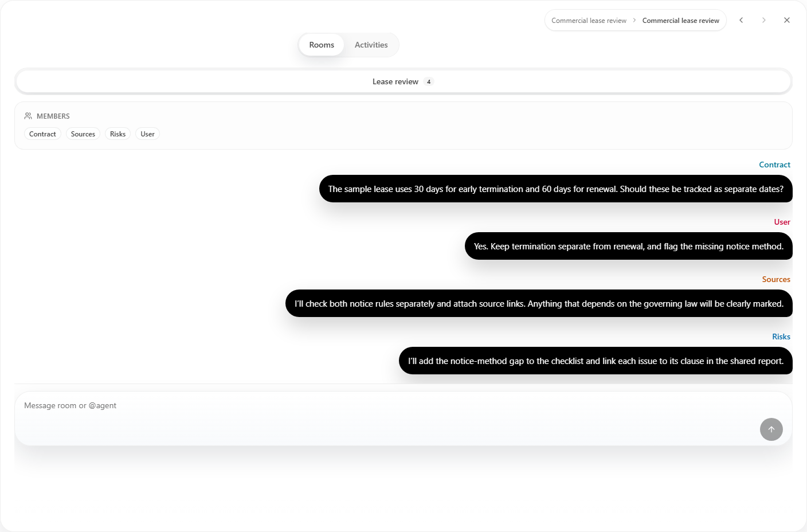
Task: Open the Lease review room selector
Action: point(403,81)
